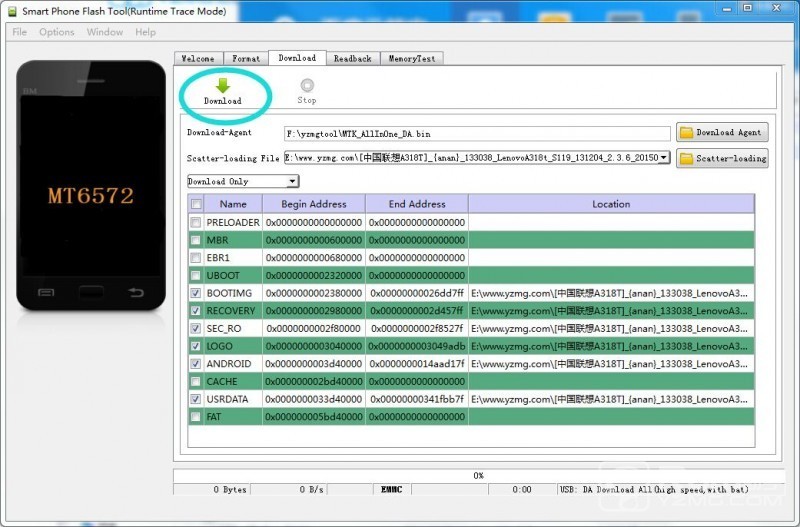Click the Download Agent folder icon
This screenshot has width=800, height=527.
[687, 132]
